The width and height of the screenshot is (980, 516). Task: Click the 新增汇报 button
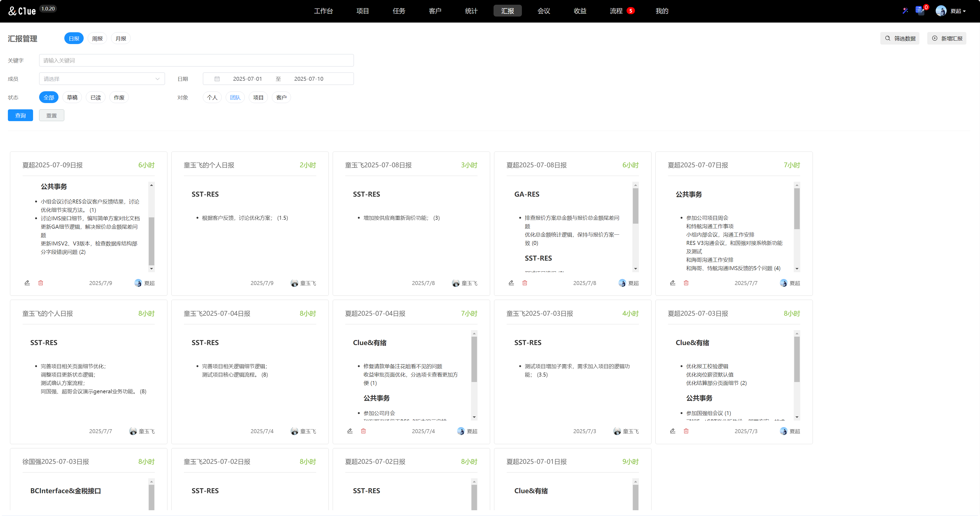tap(946, 38)
